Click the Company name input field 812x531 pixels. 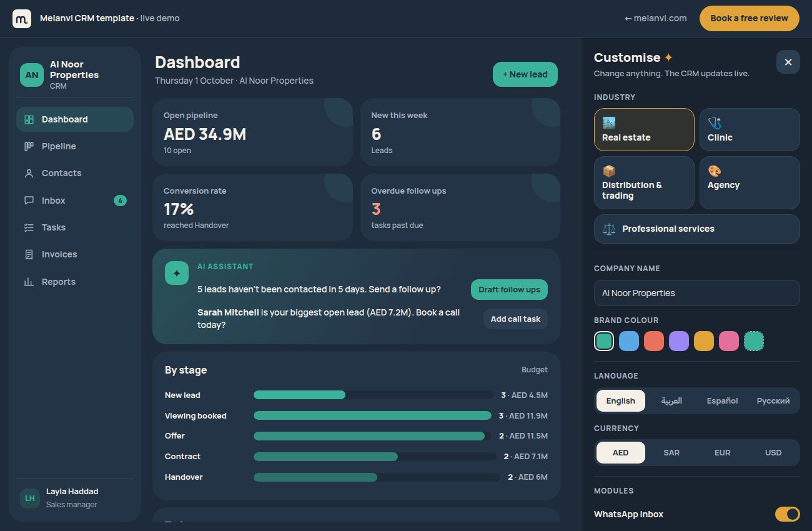(697, 293)
